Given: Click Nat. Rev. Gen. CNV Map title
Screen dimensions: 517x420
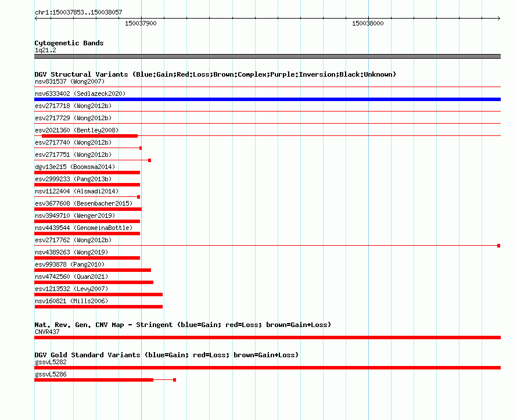Looking at the screenshot, I should point(182,325).
